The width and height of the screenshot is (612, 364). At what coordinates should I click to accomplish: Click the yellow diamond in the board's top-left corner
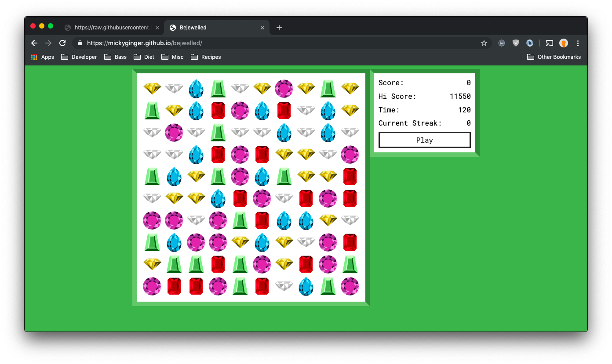[x=152, y=88]
